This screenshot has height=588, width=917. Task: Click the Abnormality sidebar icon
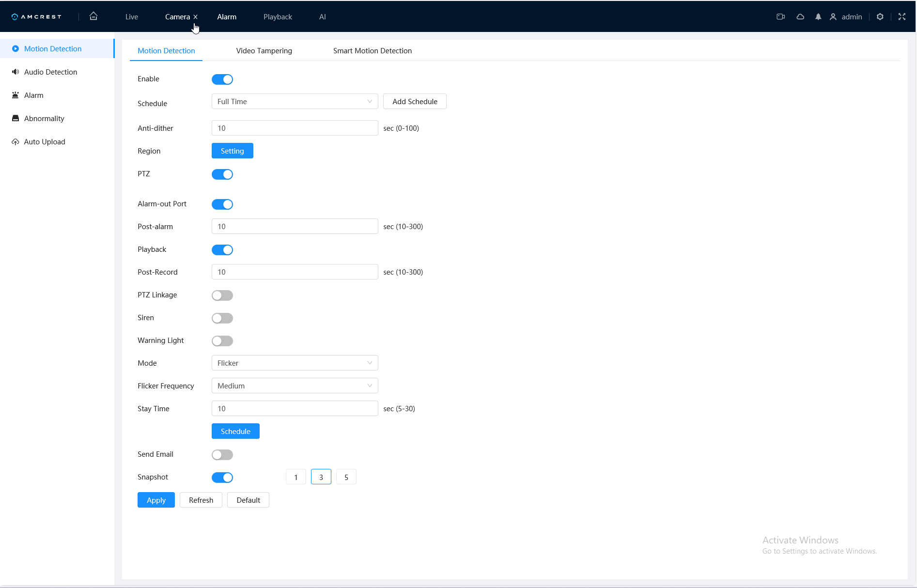coord(16,119)
